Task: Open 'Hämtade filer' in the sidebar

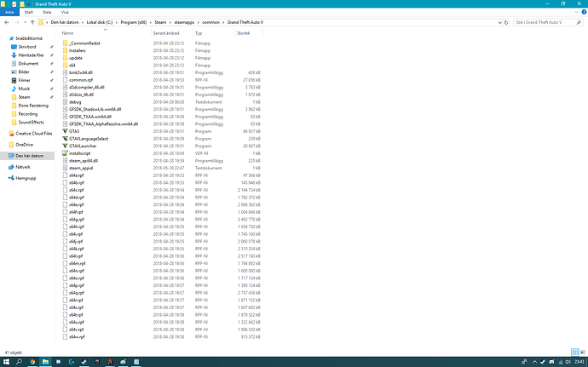Action: (31, 55)
